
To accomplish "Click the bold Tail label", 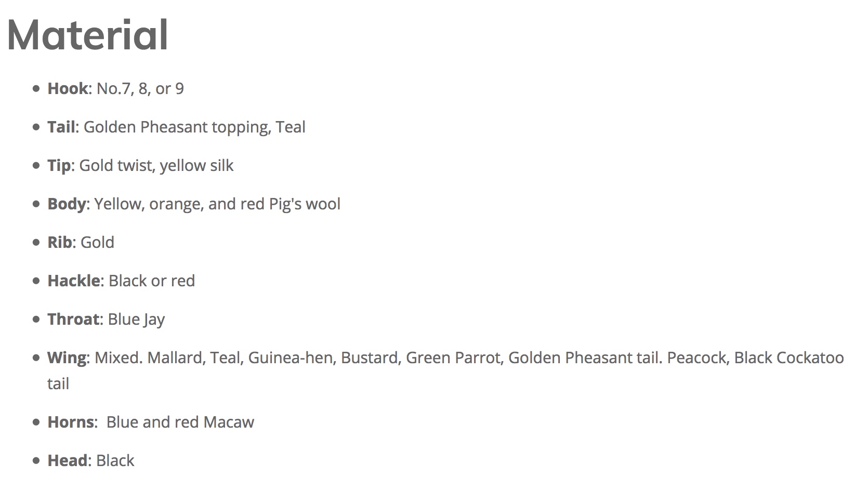I will (61, 127).
